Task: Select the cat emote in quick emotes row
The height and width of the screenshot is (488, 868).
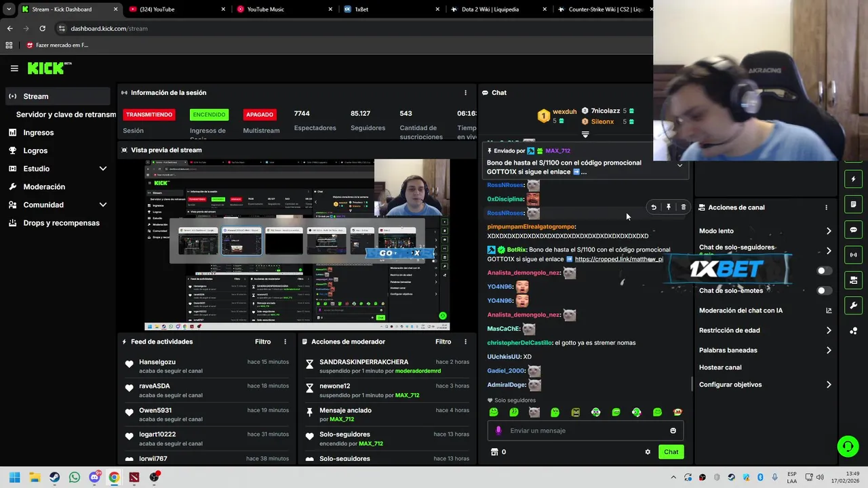Action: [534, 412]
